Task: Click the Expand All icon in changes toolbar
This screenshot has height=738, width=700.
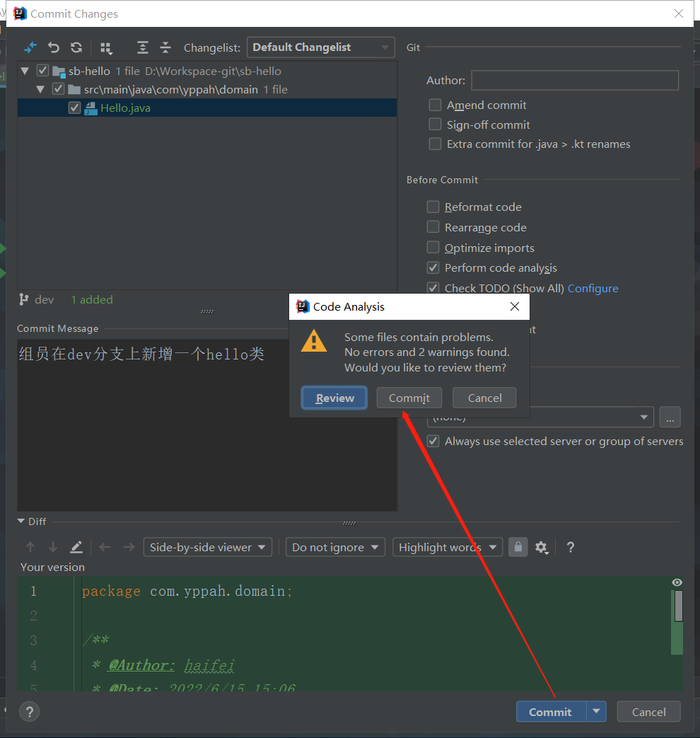Action: [x=143, y=47]
